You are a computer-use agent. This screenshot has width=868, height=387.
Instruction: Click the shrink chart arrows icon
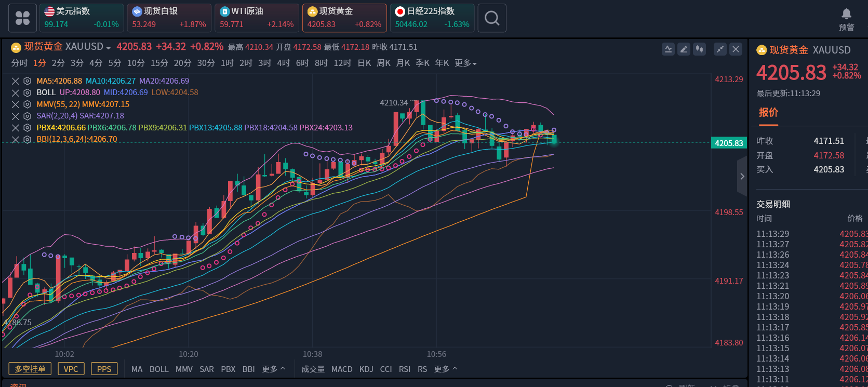[x=720, y=49]
